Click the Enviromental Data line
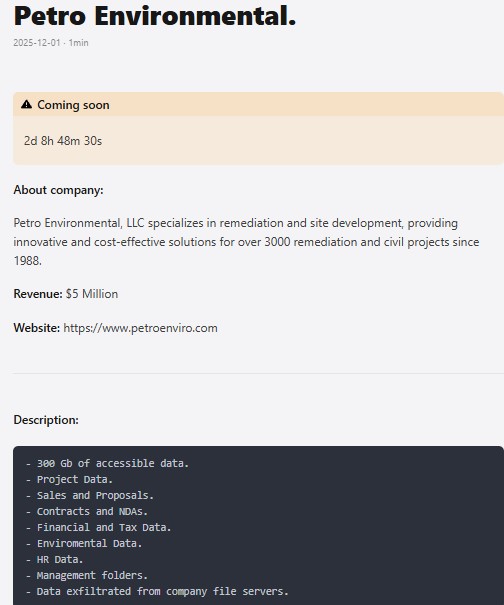Viewport: 504px width, 605px height. tap(84, 543)
